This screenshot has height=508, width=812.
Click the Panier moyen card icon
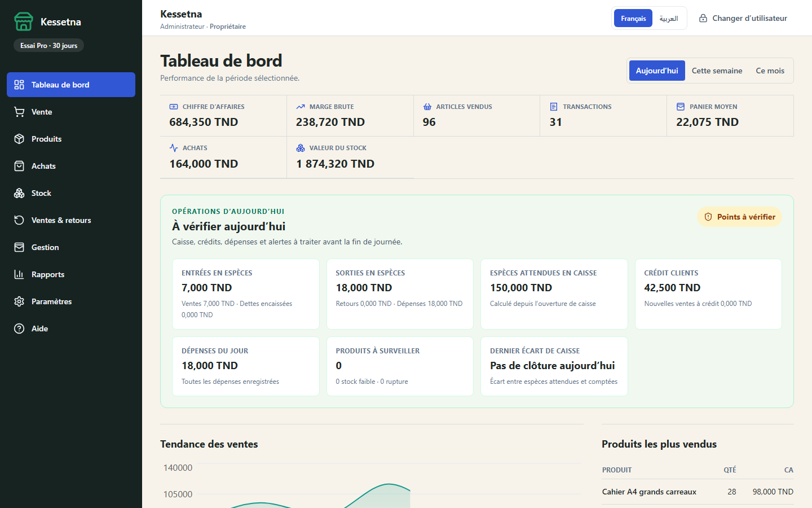click(681, 107)
